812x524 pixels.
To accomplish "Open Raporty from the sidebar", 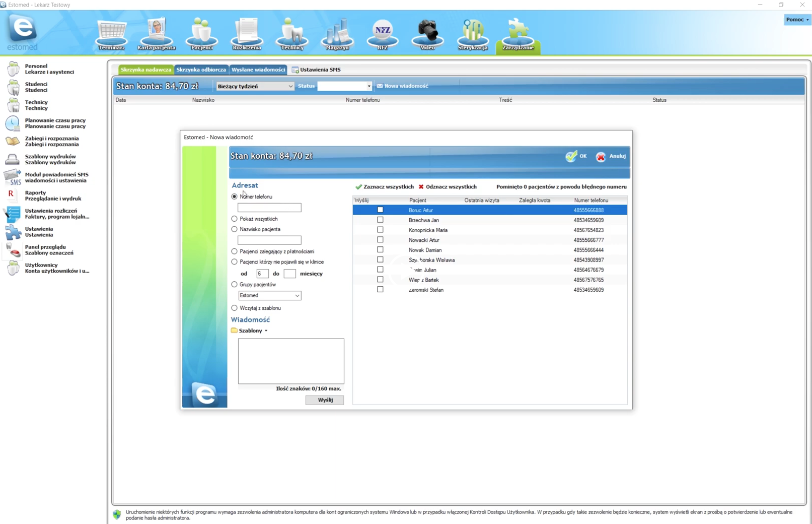I will [x=11, y=195].
